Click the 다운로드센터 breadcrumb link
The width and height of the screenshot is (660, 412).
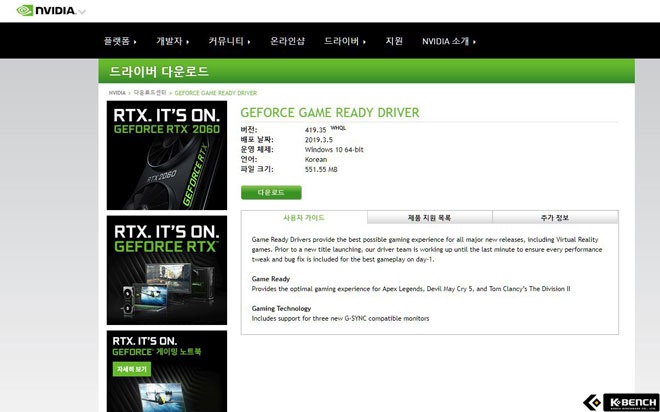point(150,93)
